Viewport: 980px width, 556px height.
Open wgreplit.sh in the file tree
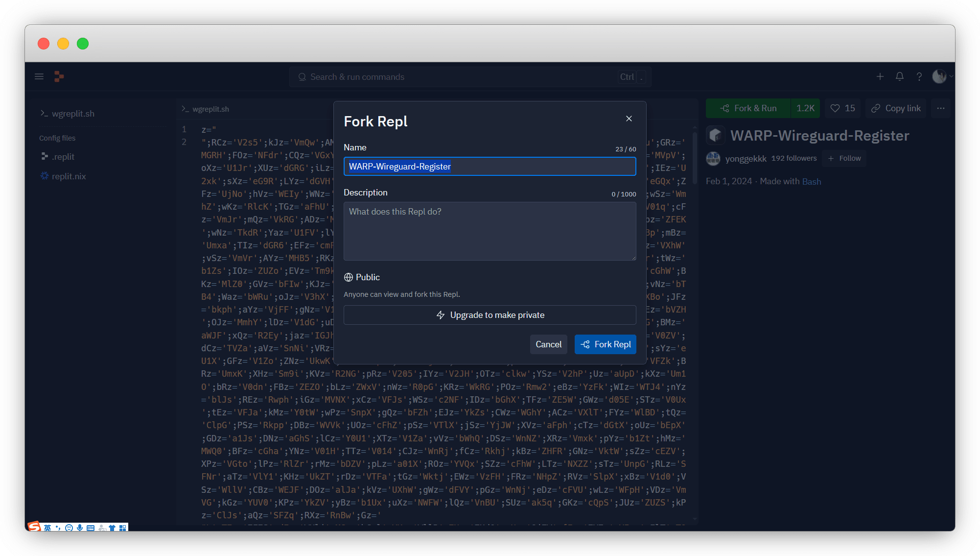[73, 114]
